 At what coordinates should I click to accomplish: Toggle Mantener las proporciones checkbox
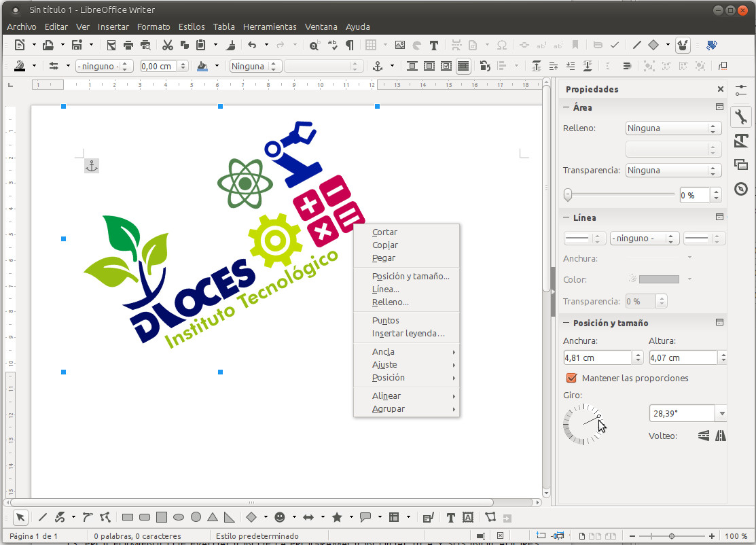[571, 378]
